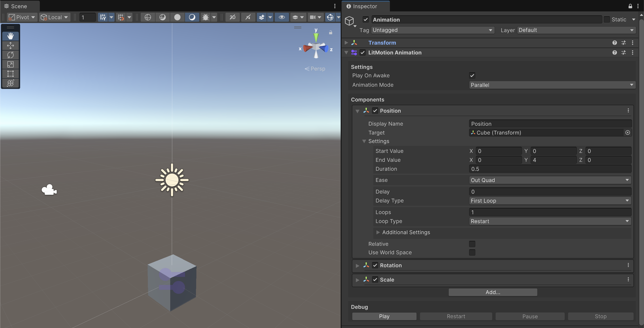This screenshot has width=644, height=328.
Task: Enable Play On Awake
Action: tap(472, 75)
